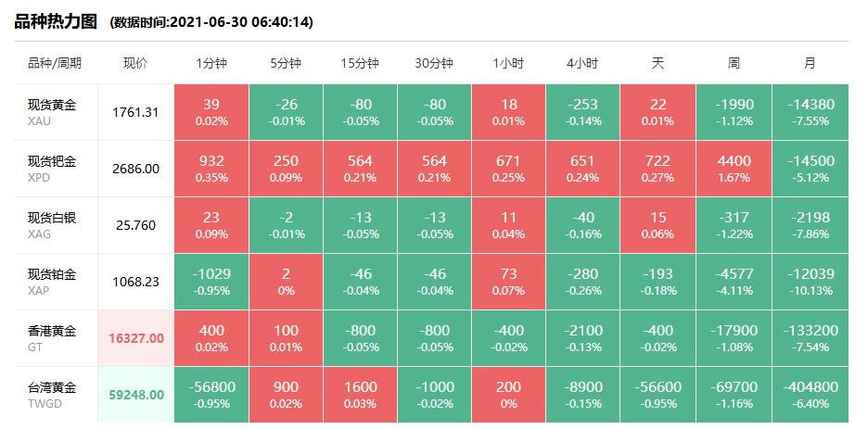Click green cell showing -14380 monthly change

click(810, 112)
